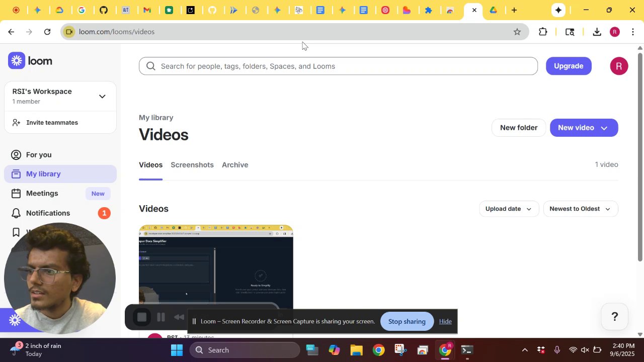The height and width of the screenshot is (362, 644).
Task: Click the Loom logo in sidebar
Action: click(x=30, y=61)
